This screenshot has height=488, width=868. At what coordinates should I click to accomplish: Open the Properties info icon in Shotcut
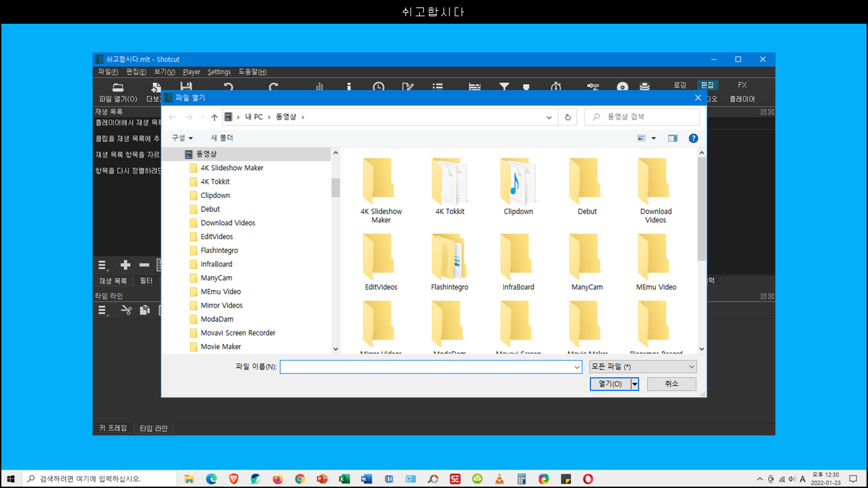click(349, 87)
